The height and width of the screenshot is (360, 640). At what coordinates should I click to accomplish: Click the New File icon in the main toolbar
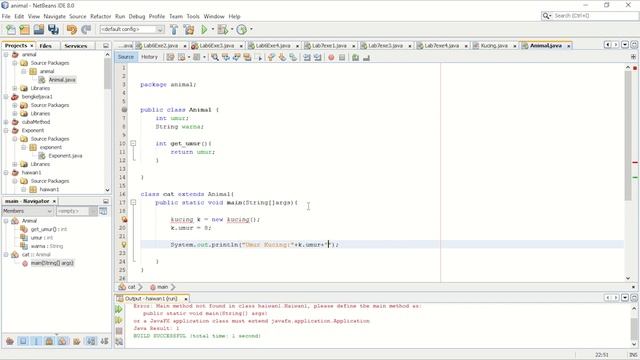point(11,29)
